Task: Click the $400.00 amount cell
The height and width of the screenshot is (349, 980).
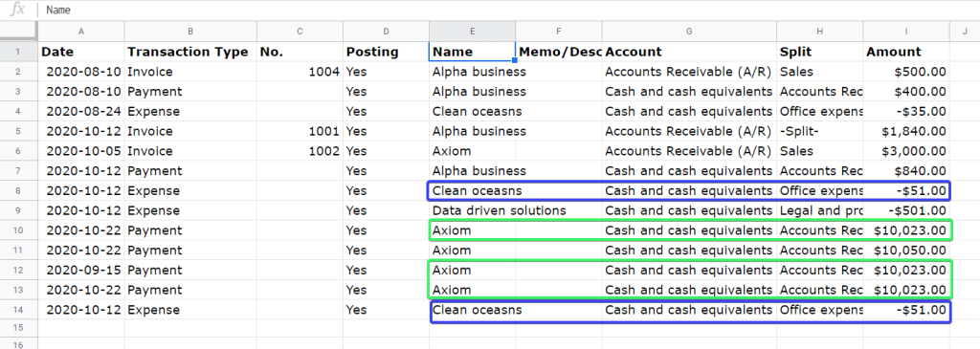Action: tap(906, 92)
